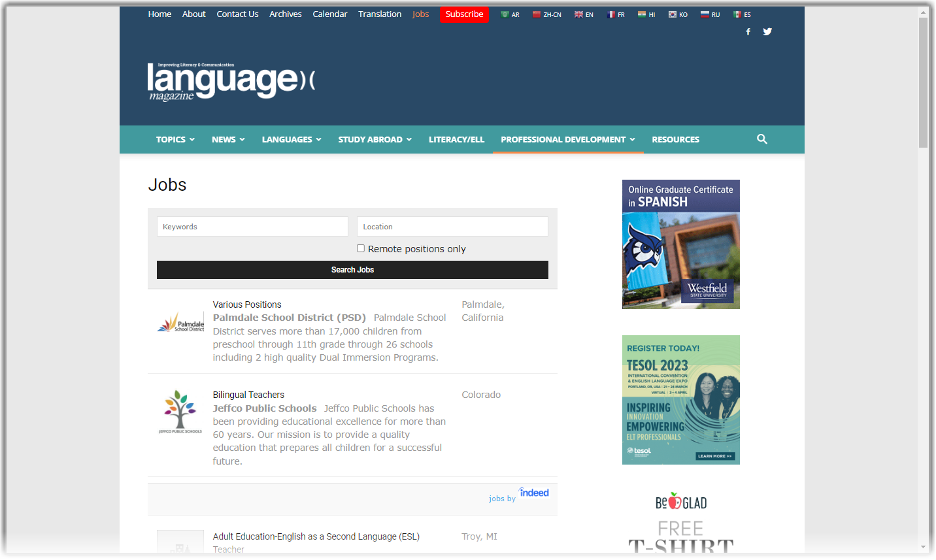Switch language to Russian (RU) flag

[710, 14]
